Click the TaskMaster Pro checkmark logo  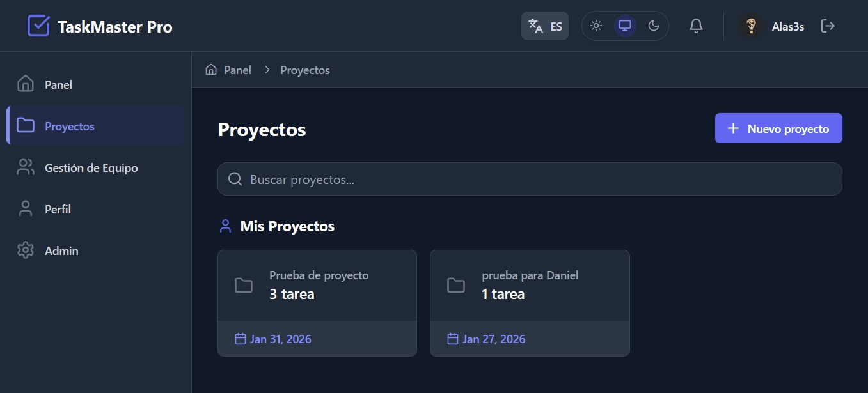38,26
